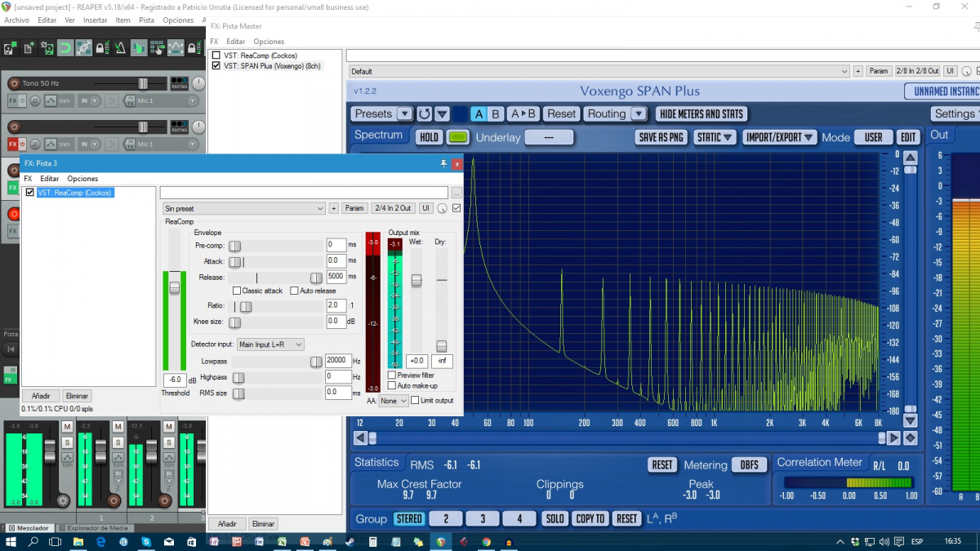Click the master channel settings gear icon
The width and height of the screenshot is (980, 551).
[63, 500]
